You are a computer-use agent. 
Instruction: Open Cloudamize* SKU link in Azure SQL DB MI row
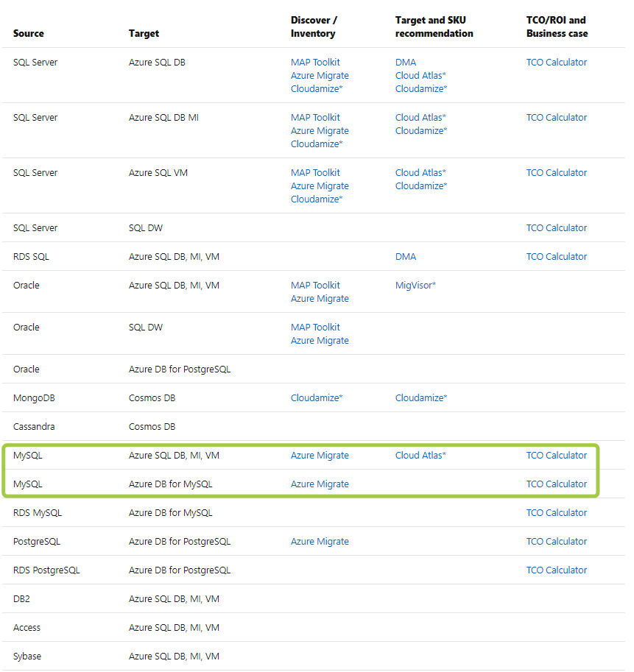tap(421, 131)
